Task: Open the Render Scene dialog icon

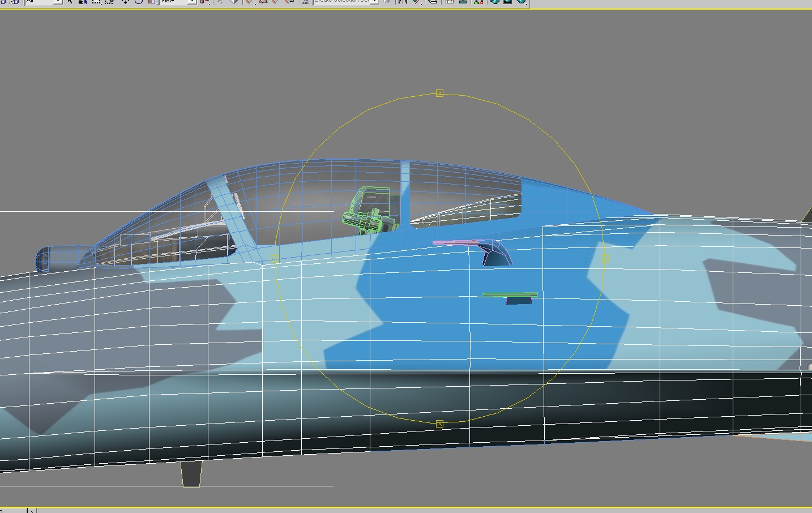Action: (x=494, y=2)
